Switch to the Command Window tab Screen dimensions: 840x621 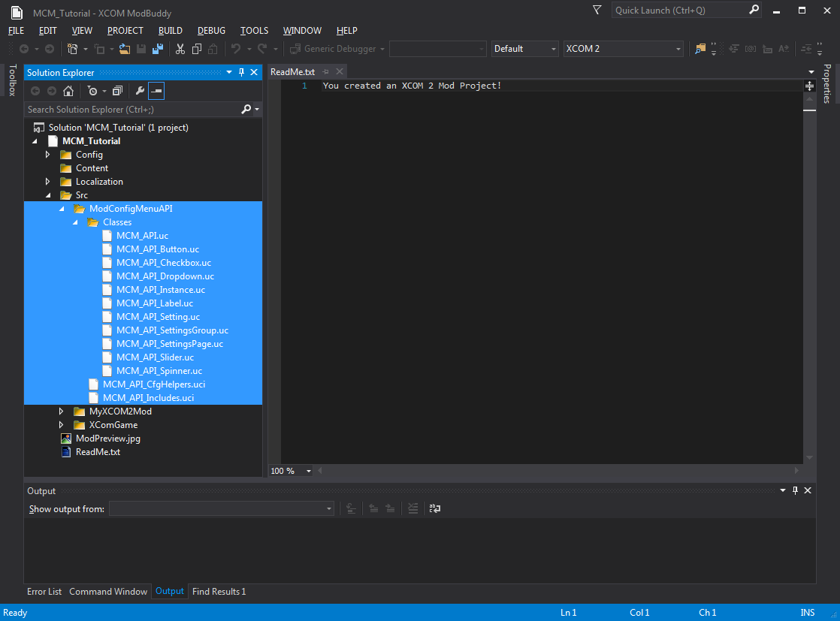point(108,592)
